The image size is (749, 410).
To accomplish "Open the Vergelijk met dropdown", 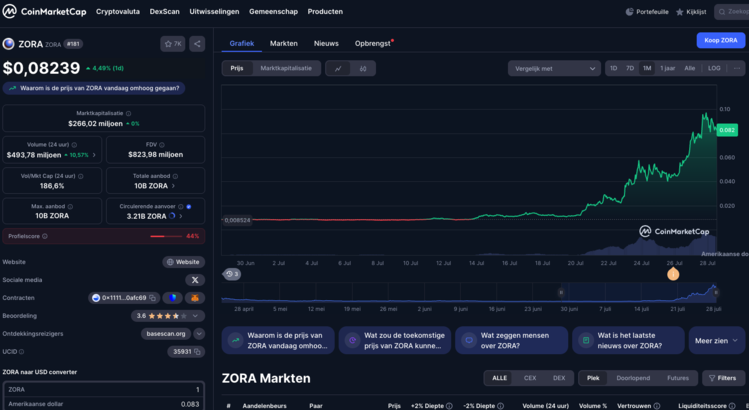I will tap(554, 68).
